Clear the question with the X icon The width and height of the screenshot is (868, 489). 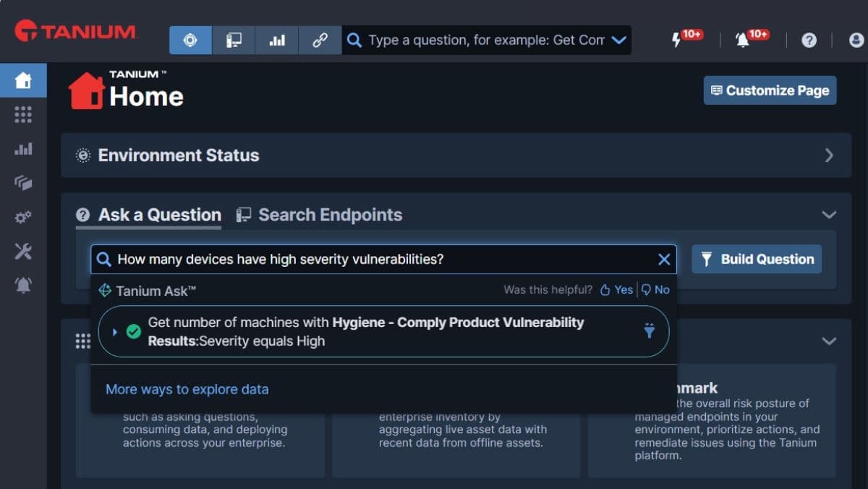664,260
